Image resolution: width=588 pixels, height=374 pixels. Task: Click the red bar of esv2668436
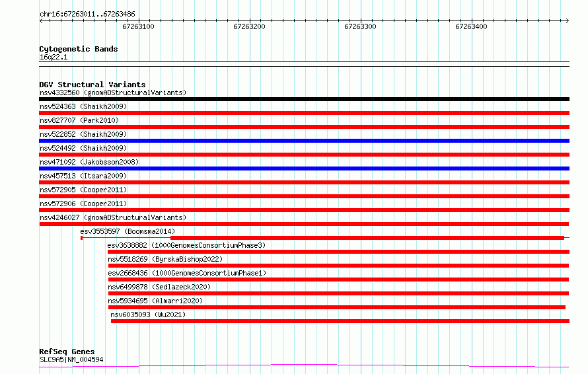click(339, 280)
